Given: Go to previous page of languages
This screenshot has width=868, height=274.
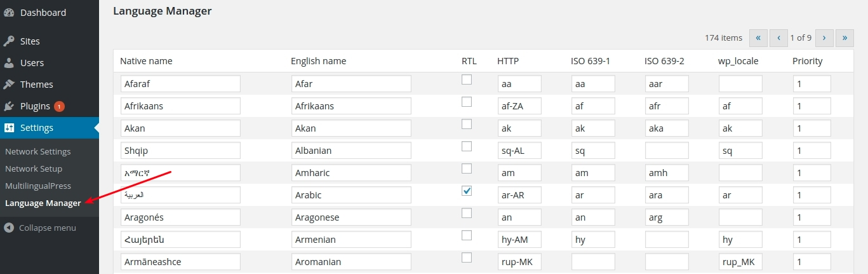Looking at the screenshot, I should [778, 38].
